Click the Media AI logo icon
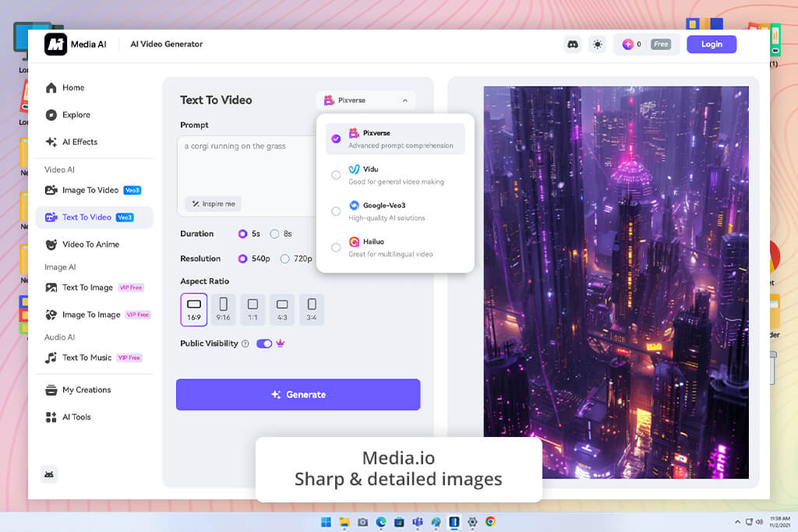The width and height of the screenshot is (798, 532). coord(55,44)
